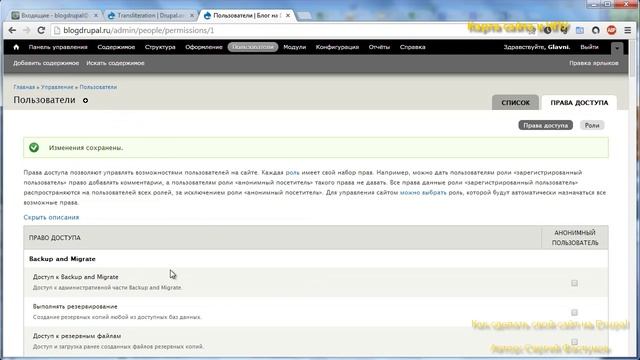Open Конфигурация in admin menu
This screenshot has height=360, width=640.
(x=337, y=47)
